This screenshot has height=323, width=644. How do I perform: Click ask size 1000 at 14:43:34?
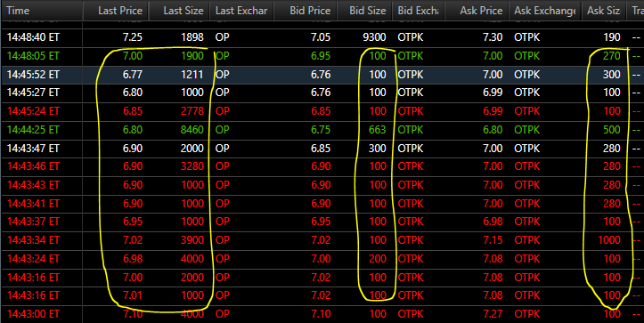point(609,240)
